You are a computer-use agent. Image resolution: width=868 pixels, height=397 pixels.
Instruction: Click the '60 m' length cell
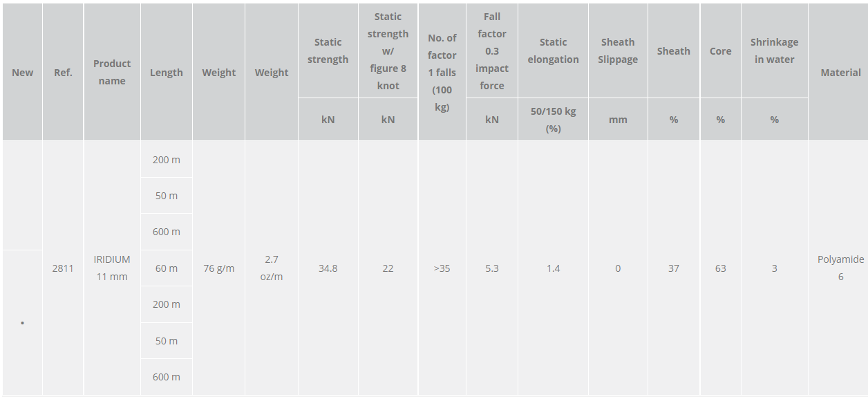click(167, 268)
